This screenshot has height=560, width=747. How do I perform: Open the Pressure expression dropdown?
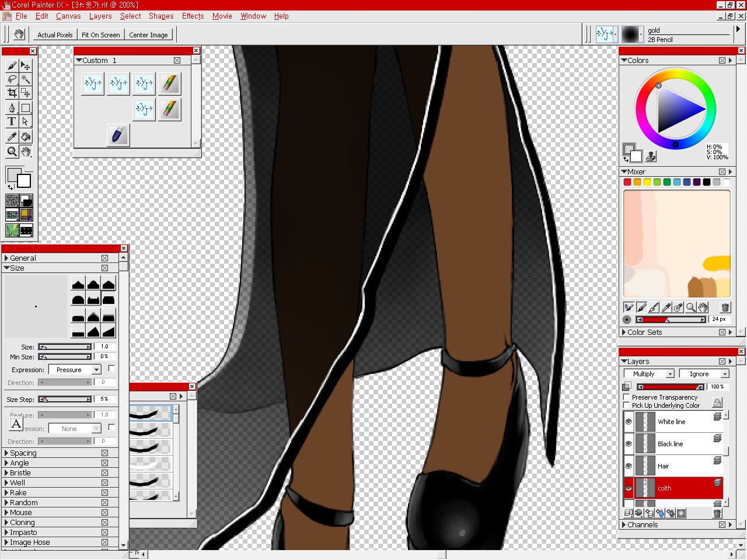point(75,370)
